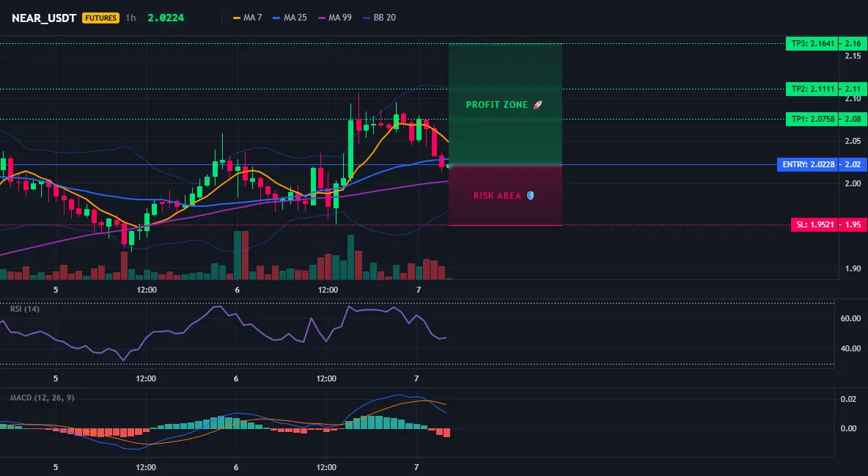Click the tallest teal volume bar near 6
Screen dimensions: 868x476
pyautogui.click(x=238, y=255)
